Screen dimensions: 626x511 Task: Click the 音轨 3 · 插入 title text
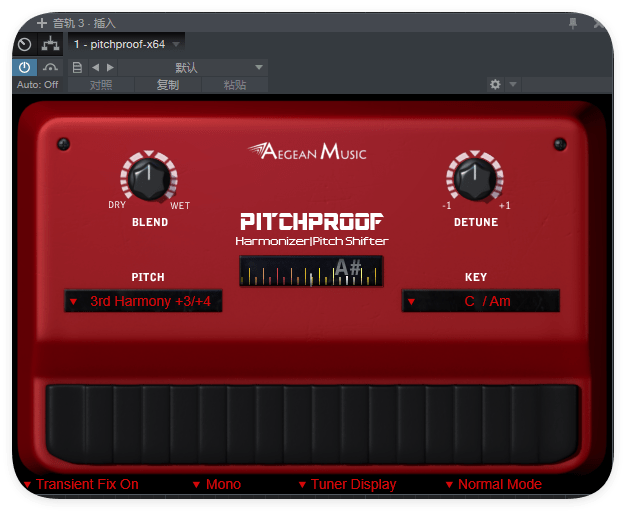tap(84, 23)
